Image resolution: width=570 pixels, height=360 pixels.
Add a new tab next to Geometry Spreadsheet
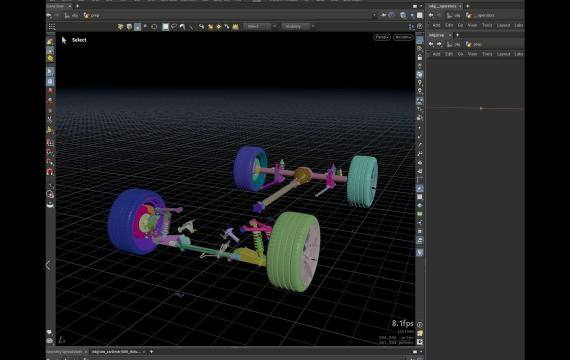(x=151, y=352)
